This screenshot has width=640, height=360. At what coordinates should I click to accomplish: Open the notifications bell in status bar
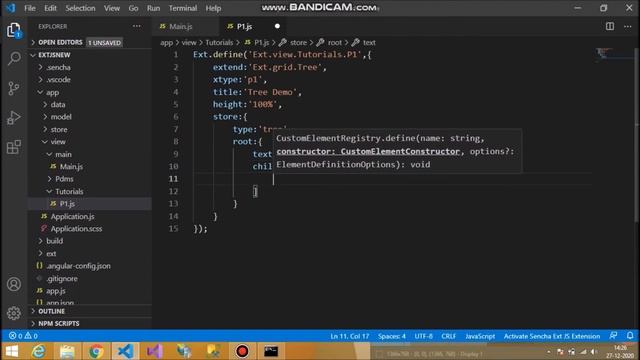[630, 336]
